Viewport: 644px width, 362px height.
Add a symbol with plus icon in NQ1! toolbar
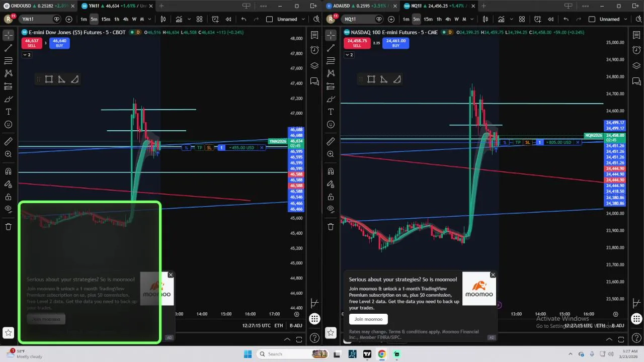pos(391,19)
